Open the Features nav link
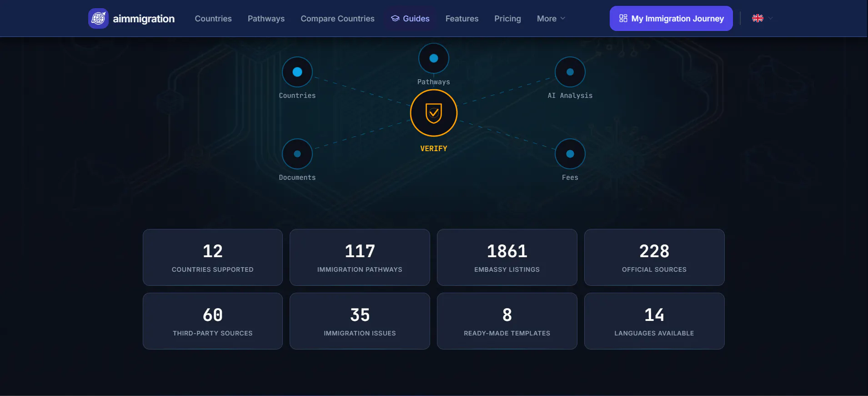Image resolution: width=868 pixels, height=396 pixels. tap(462, 19)
